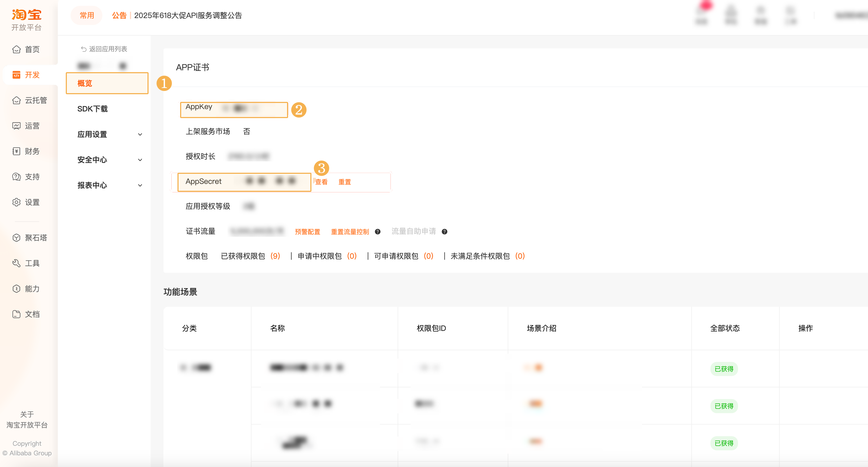This screenshot has height=467, width=868.
Task: Click the 能力 capability icon
Action: (16, 289)
